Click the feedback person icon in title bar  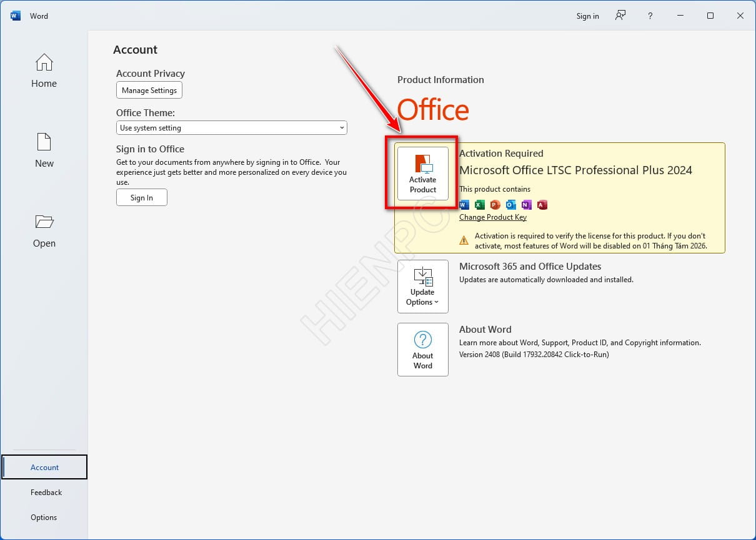620,16
